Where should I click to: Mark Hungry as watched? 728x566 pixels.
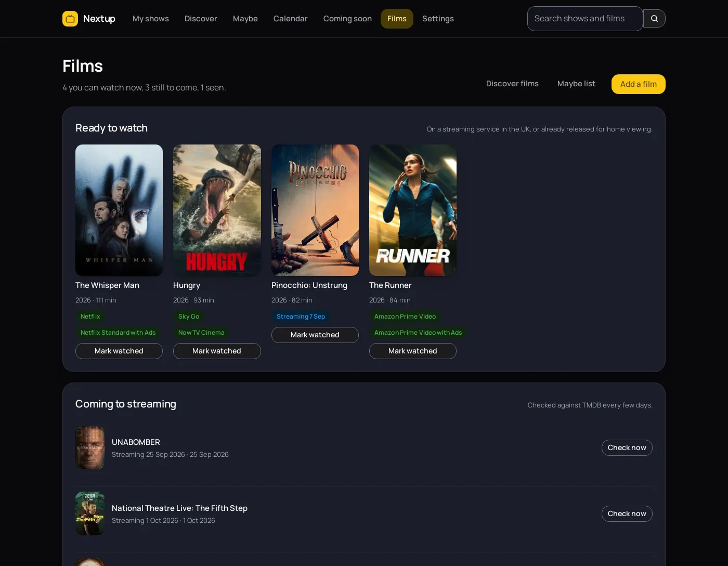pos(217,351)
